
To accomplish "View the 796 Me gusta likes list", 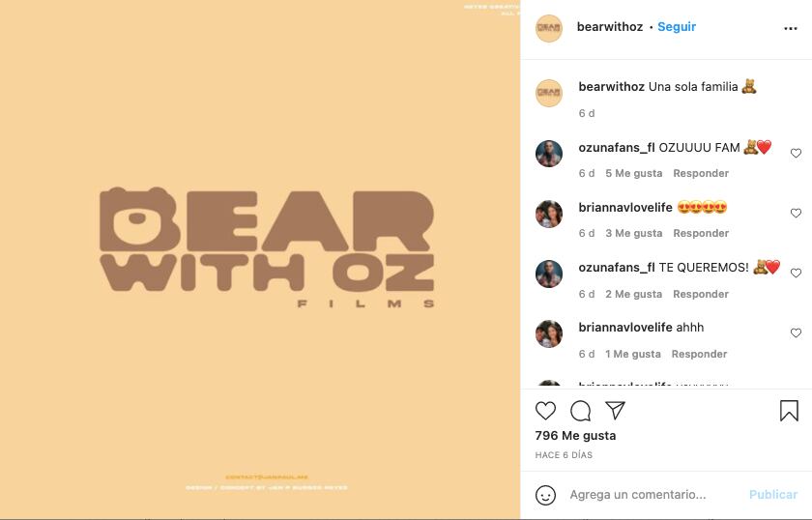I will 575,436.
